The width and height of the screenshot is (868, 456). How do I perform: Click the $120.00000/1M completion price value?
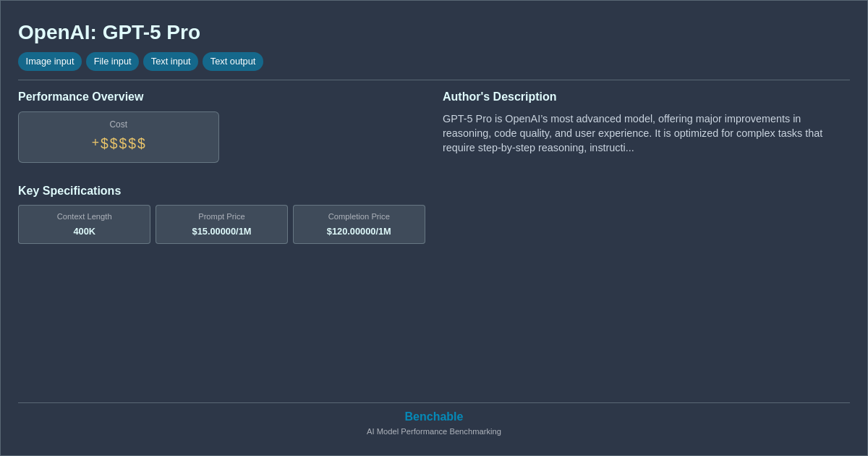359,231
